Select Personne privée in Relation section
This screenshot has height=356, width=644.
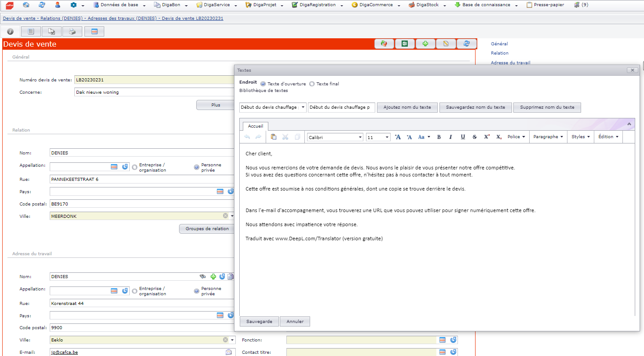point(197,167)
